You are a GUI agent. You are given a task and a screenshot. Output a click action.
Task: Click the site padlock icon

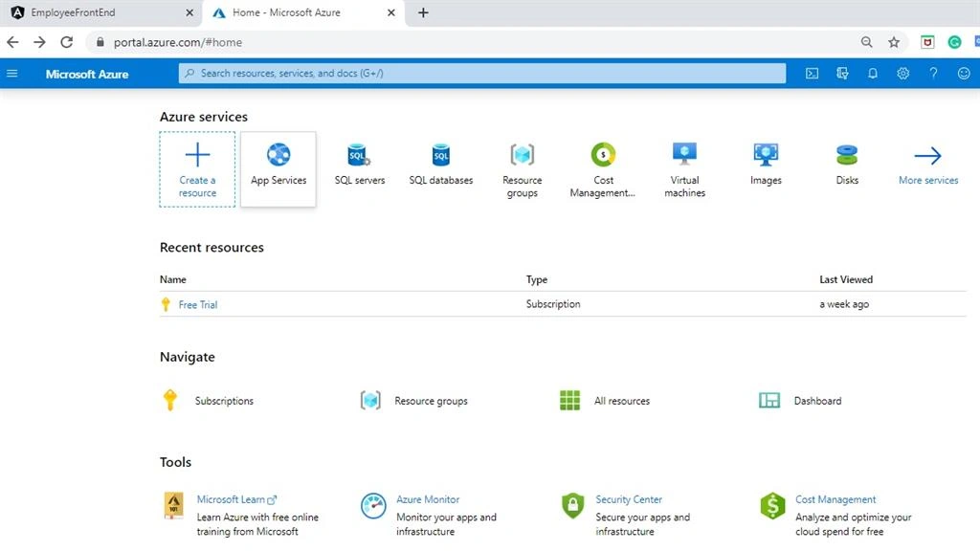point(100,42)
